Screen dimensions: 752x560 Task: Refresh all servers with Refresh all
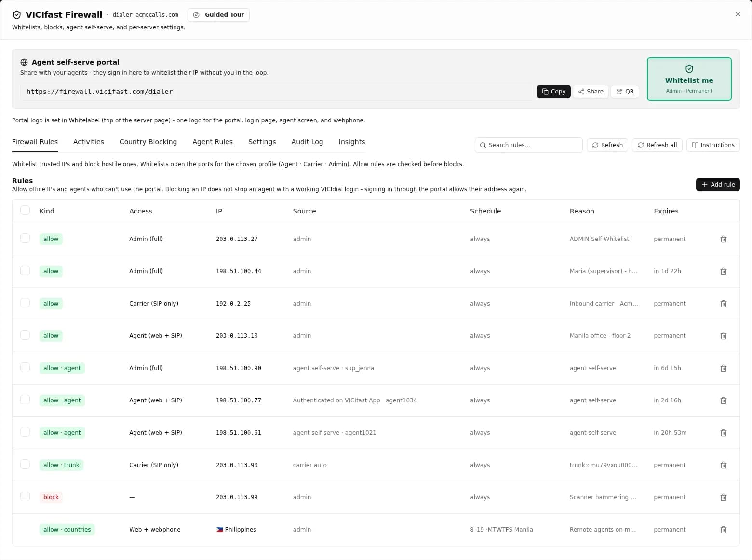pyautogui.click(x=657, y=145)
